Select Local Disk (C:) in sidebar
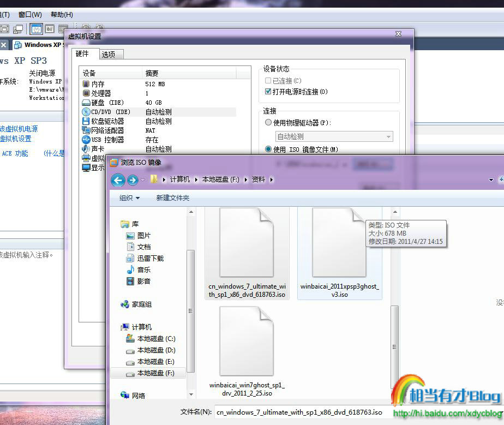The width and height of the screenshot is (504, 425). (151, 338)
